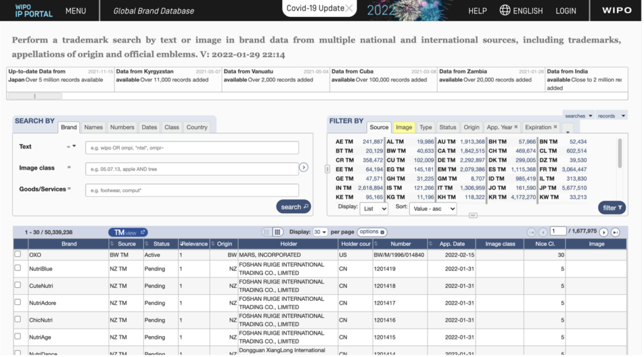The image size is (644, 357).
Task: Select the Origin filter tab
Action: click(x=472, y=127)
